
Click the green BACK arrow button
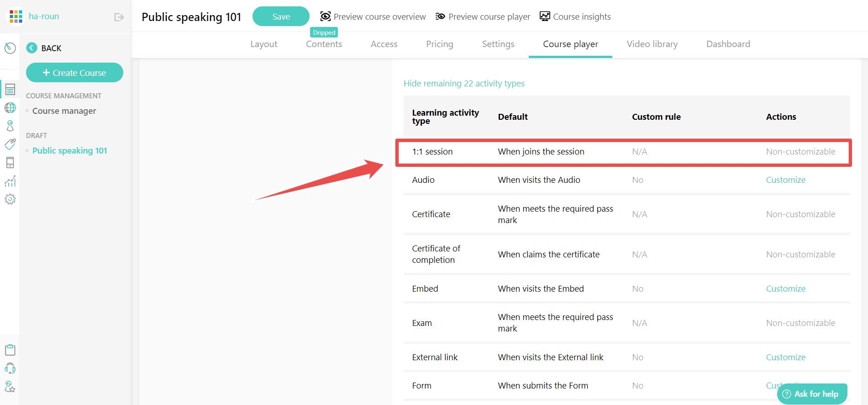point(32,48)
